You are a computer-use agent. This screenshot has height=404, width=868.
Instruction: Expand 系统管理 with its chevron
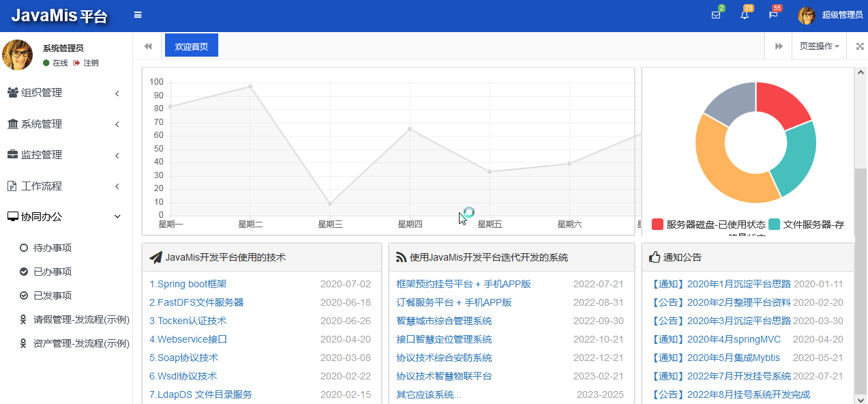click(117, 124)
